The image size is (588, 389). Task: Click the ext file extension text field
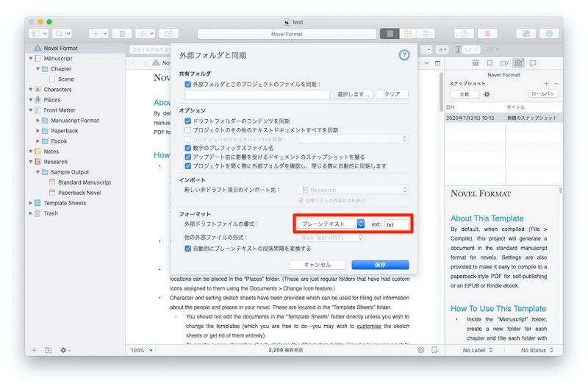coord(396,224)
